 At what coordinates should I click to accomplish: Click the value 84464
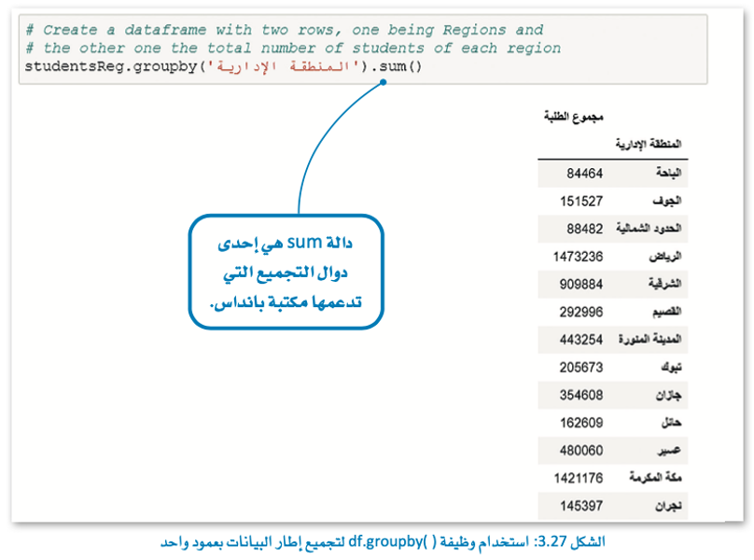point(584,174)
